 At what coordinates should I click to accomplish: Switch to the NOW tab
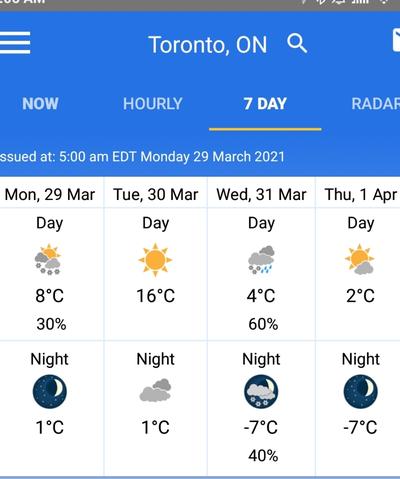40,104
